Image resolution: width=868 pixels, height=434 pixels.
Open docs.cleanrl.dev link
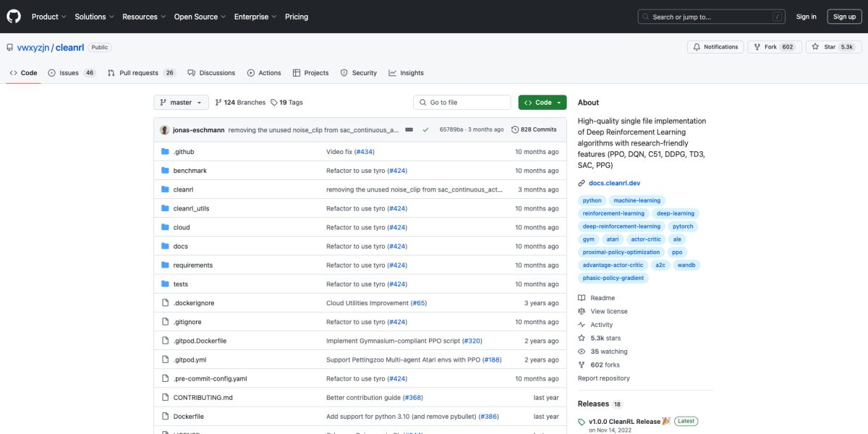click(614, 184)
